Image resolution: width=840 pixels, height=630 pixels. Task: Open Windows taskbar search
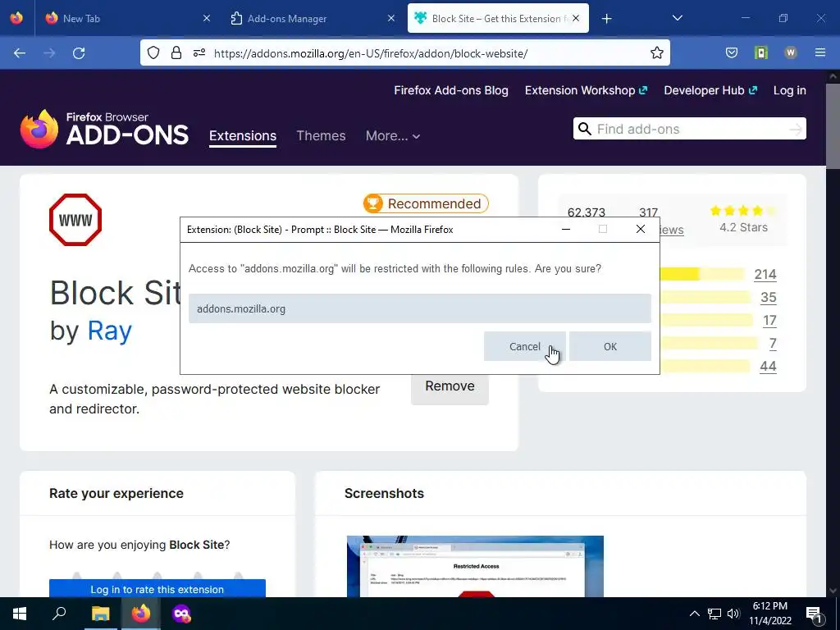point(59,614)
